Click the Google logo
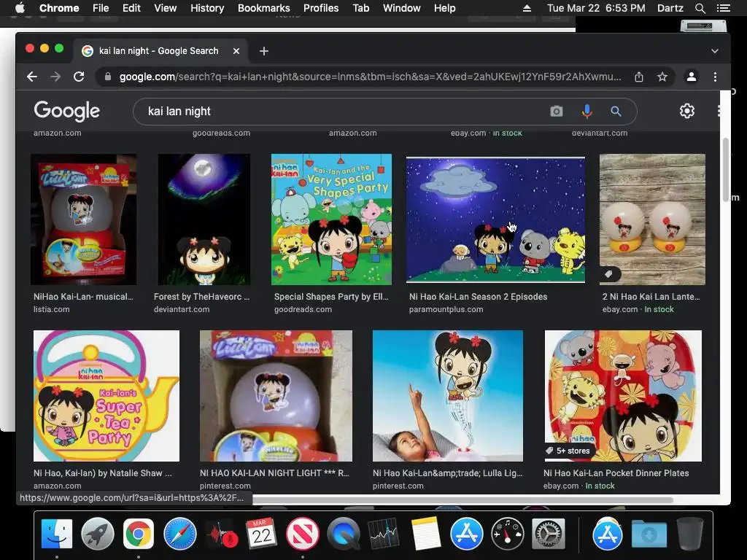747x560 pixels. click(x=66, y=111)
